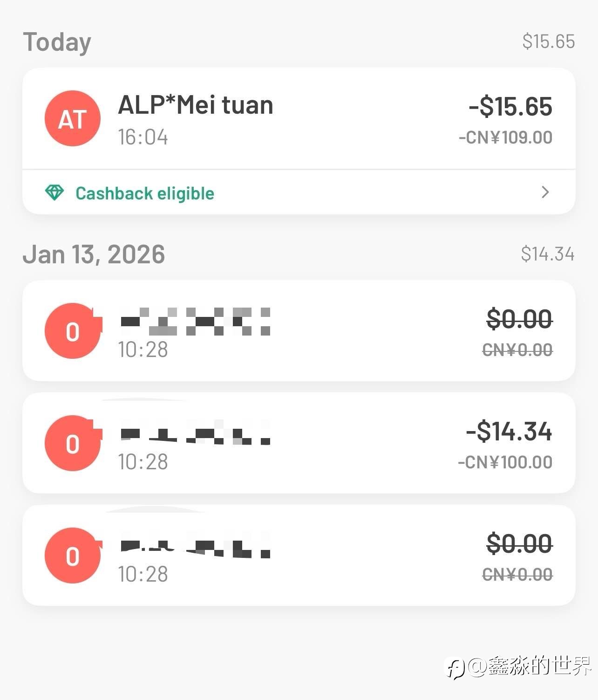598x700 pixels.
Task: Tap the -$15.65 transaction amount
Action: pyautogui.click(x=510, y=107)
